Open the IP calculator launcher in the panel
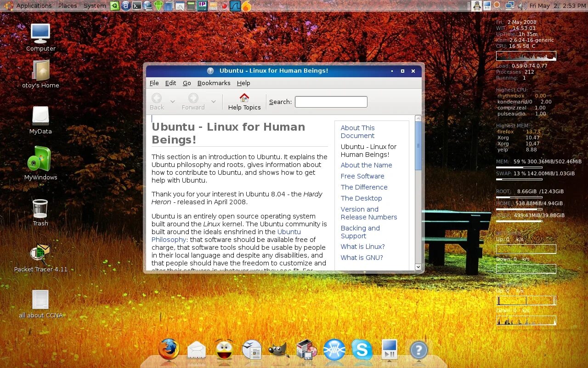The image size is (588, 368). 202,6
